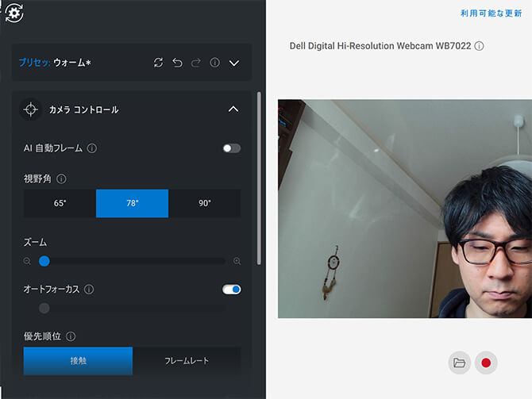Screen dimensions: 532x399
Task: Select the プリセッ: ウォーム* preset label
Action: [55, 63]
